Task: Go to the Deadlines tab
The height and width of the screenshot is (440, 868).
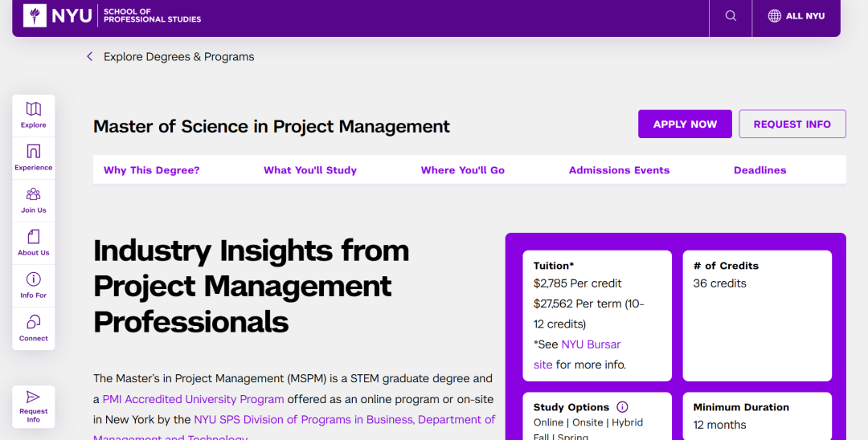Action: click(759, 170)
